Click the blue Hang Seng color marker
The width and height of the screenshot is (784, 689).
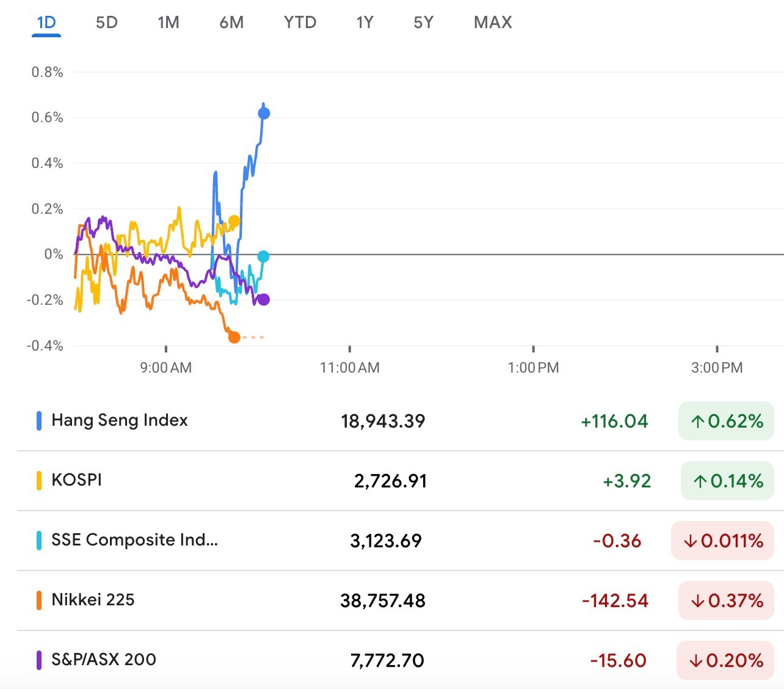pos(39,421)
